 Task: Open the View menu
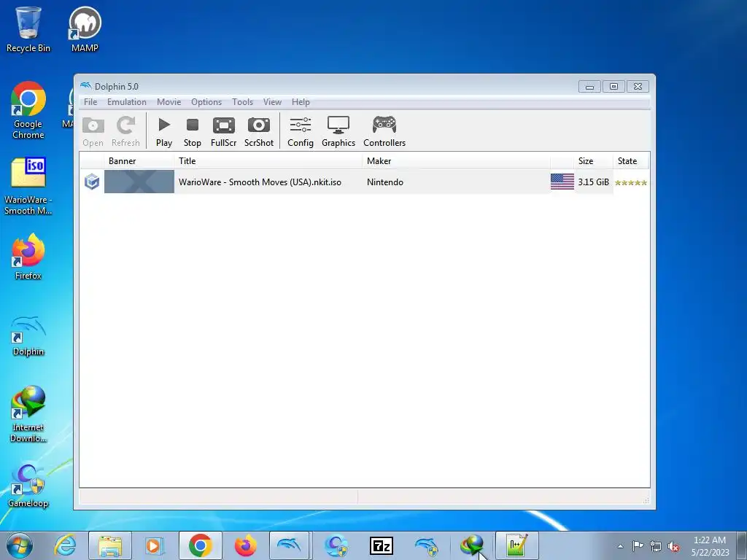(273, 102)
